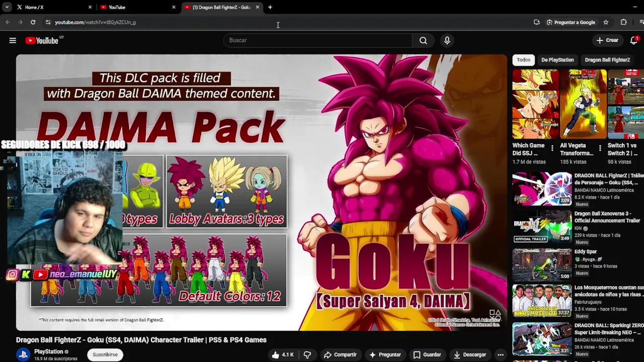
Task: Open a new browser tab with the plus icon
Action: [x=270, y=7]
